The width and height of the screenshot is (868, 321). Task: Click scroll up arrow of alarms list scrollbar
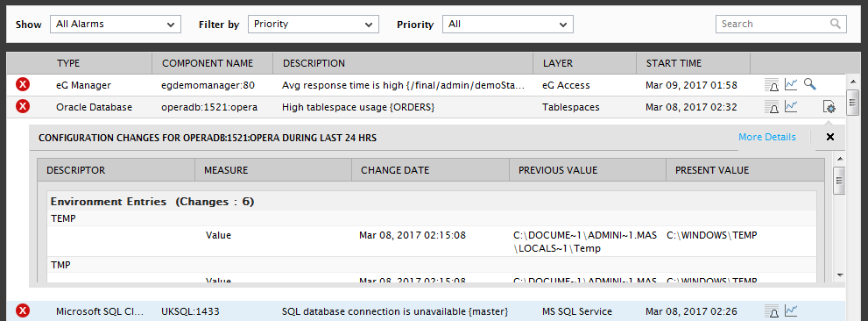click(852, 81)
